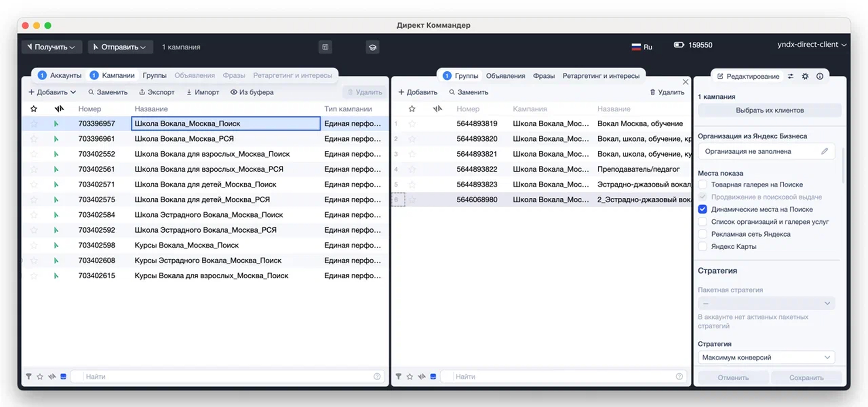Click Выбрать их клиентов button
Image resolution: width=868 pixels, height=407 pixels.
pos(769,110)
